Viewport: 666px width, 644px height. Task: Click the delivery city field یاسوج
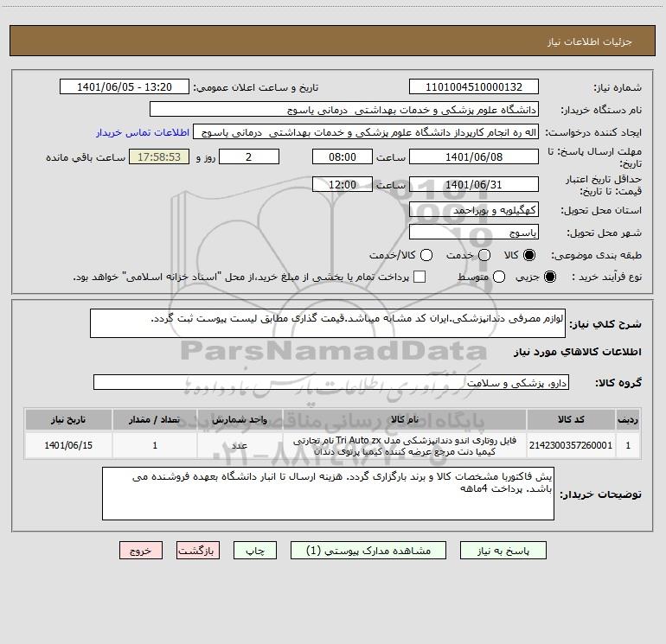474,232
